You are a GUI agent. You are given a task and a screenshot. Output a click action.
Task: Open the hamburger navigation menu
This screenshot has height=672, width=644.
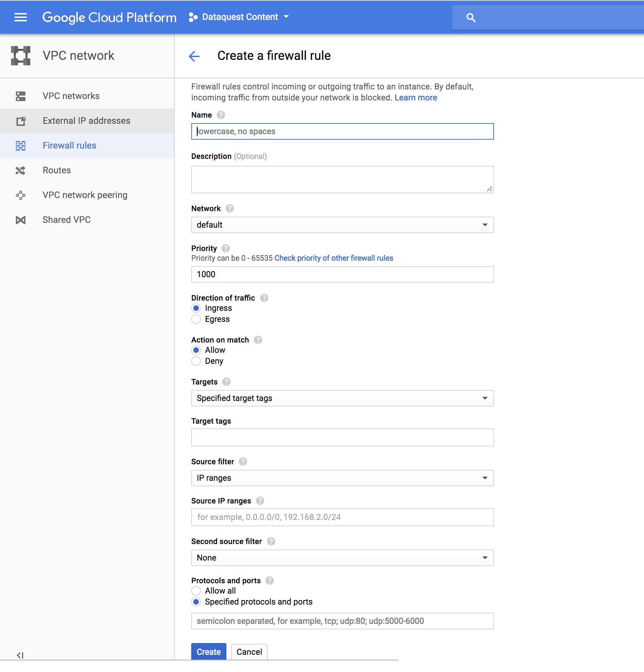coord(20,17)
